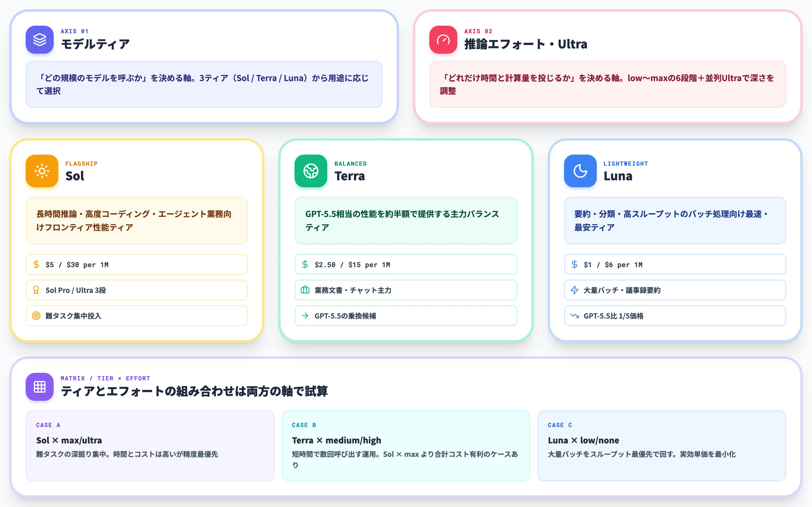Click the dollar icon next to $5 / $30
Viewport: 812px width, 507px height.
pyautogui.click(x=36, y=265)
